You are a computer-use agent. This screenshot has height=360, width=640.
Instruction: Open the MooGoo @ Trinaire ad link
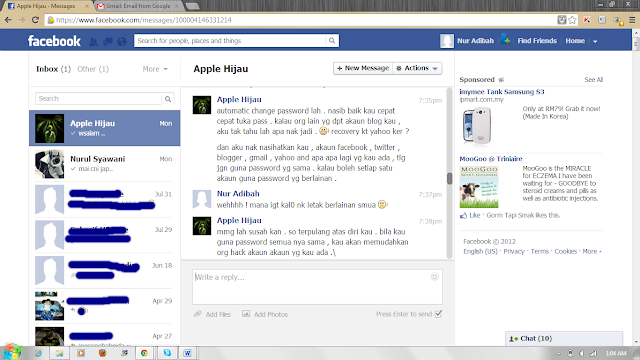pyautogui.click(x=491, y=159)
